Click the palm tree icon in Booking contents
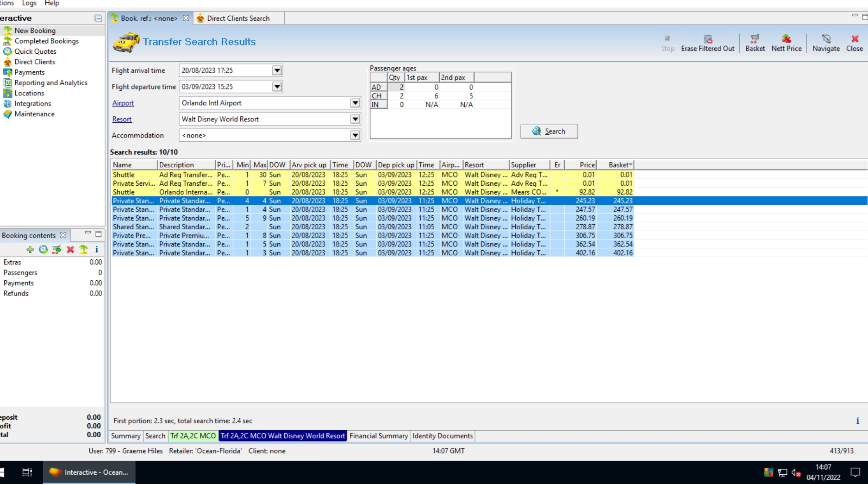 point(84,250)
